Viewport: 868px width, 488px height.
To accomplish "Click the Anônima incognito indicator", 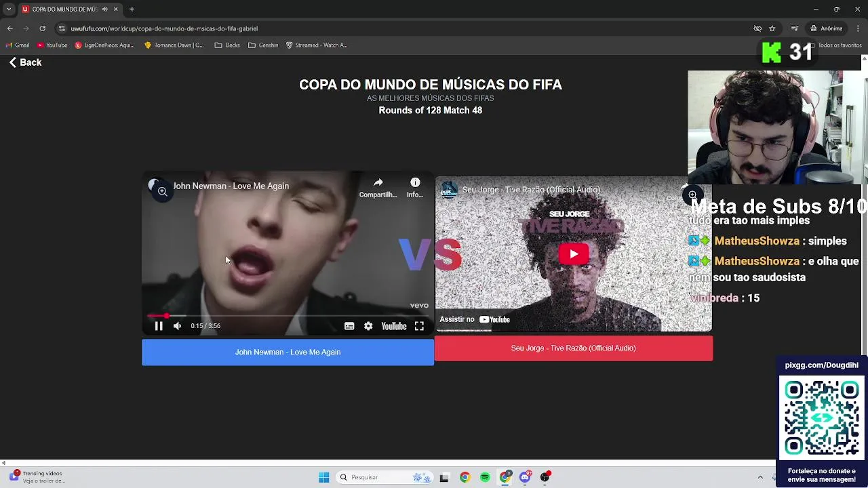I will coord(827,28).
